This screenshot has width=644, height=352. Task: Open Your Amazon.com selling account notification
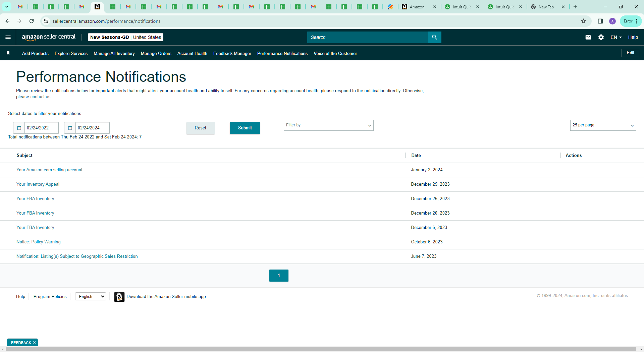(49, 170)
